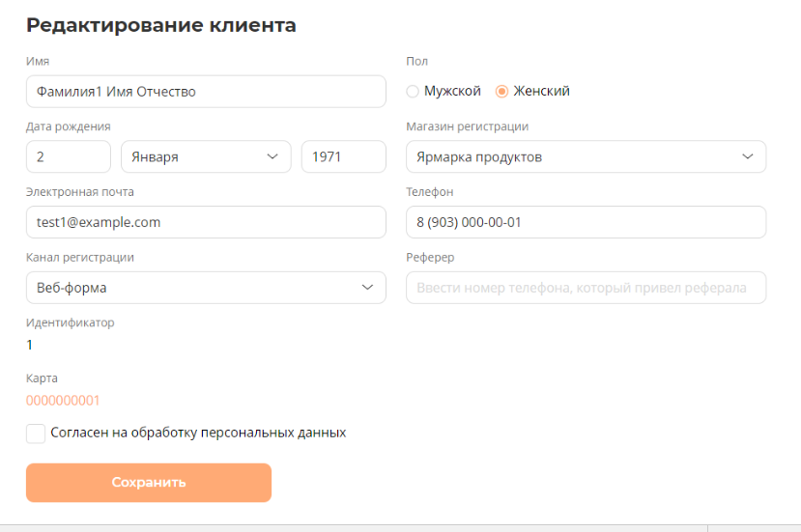Screen dimensions: 801x532
Task: Click the Электронная почта email field
Action: click(x=205, y=222)
